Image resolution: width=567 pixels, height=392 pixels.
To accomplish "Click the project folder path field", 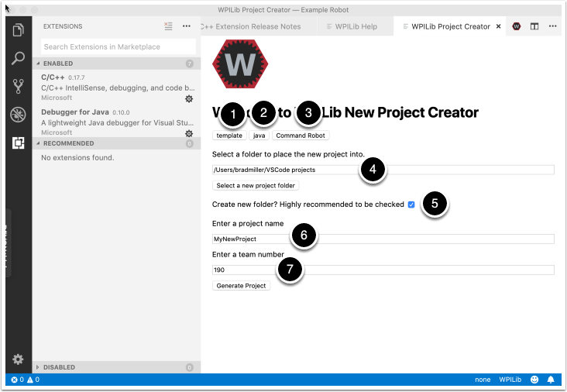I will [383, 170].
